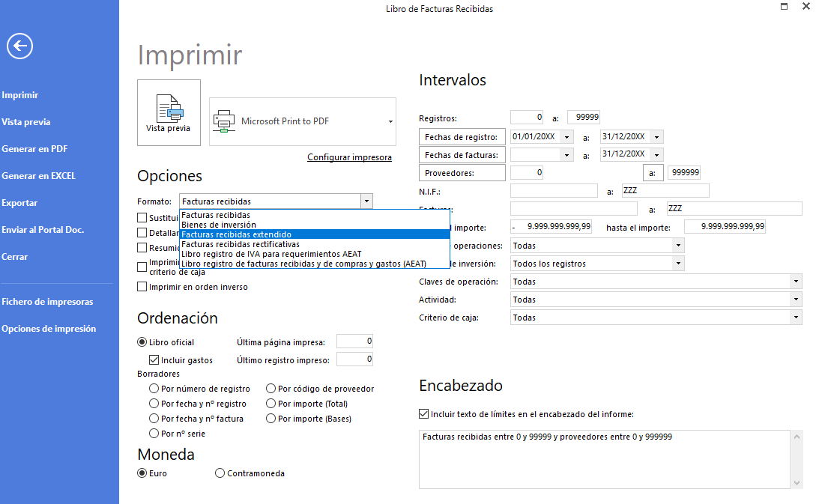Click the a: button beside Proveedores range
This screenshot has height=504, width=816.
653,173
